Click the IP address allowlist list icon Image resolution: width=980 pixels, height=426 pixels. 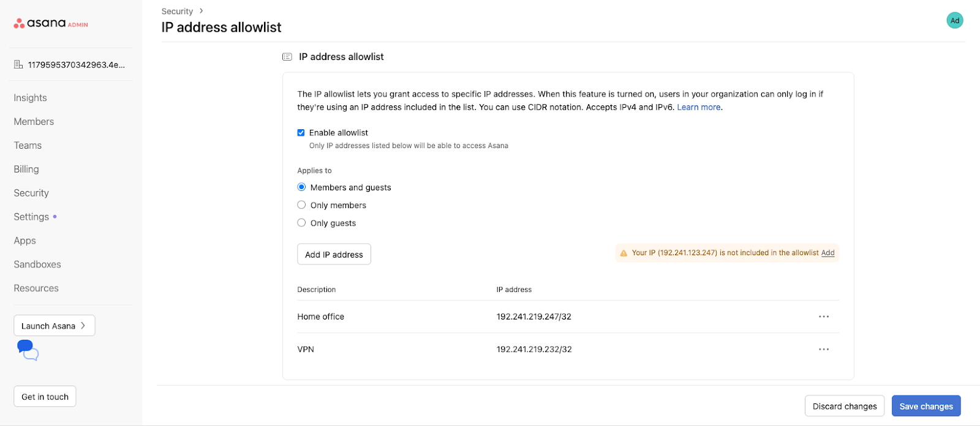point(286,56)
